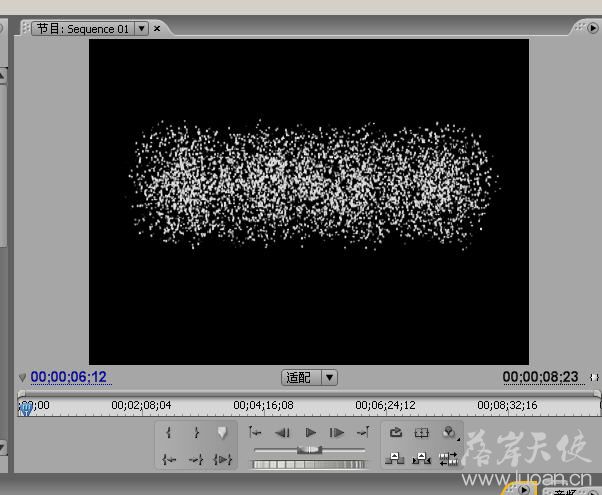
Task: Set Out point with the right brace icon
Action: coord(196,433)
